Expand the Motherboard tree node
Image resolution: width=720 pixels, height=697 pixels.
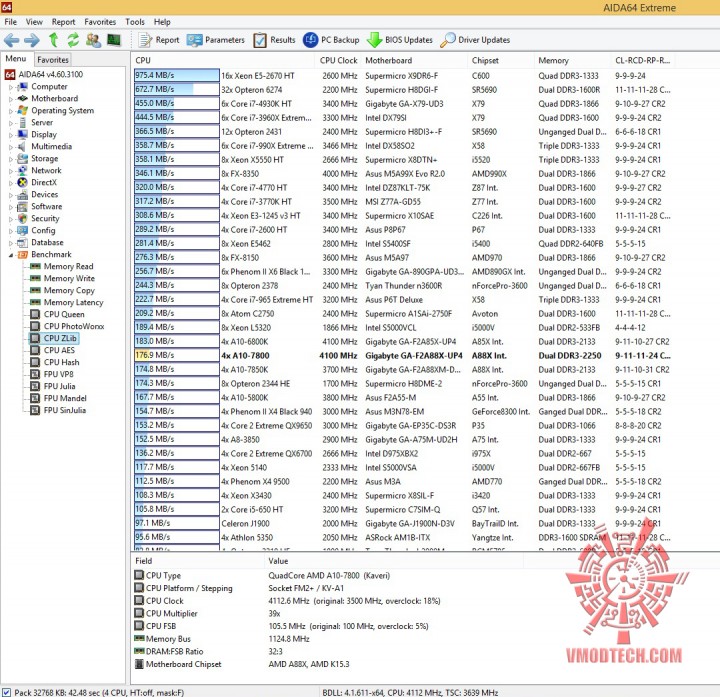pos(11,99)
